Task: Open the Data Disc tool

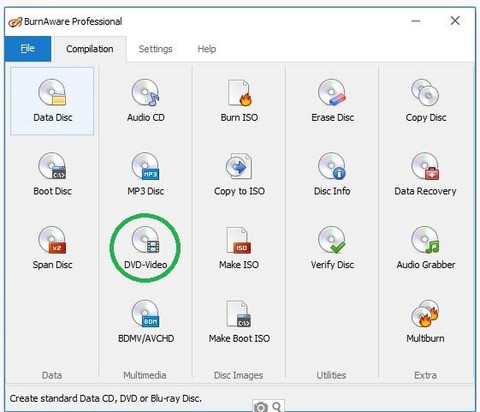Action: (52, 101)
